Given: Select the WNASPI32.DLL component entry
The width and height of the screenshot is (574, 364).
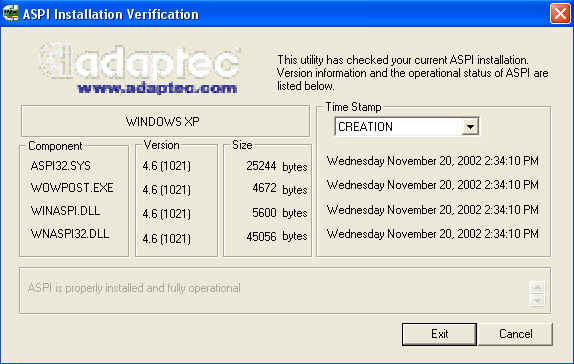Looking at the screenshot, I should [70, 234].
